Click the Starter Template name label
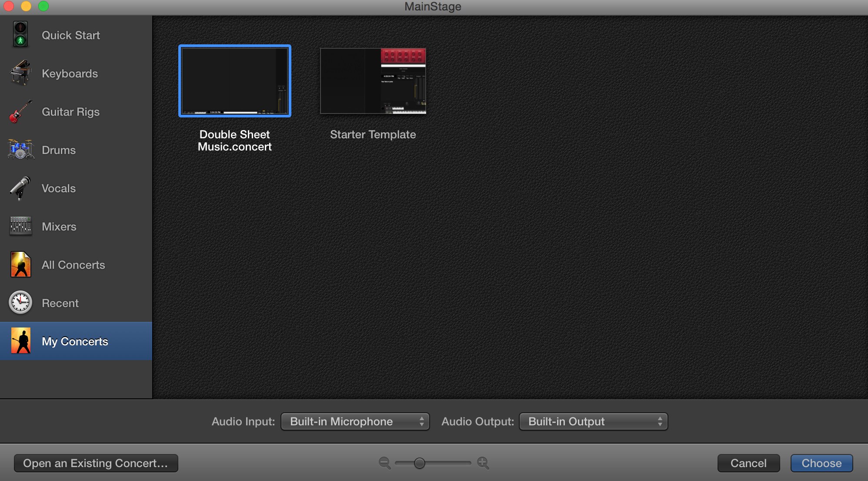Viewport: 868px width, 481px height. click(x=373, y=134)
